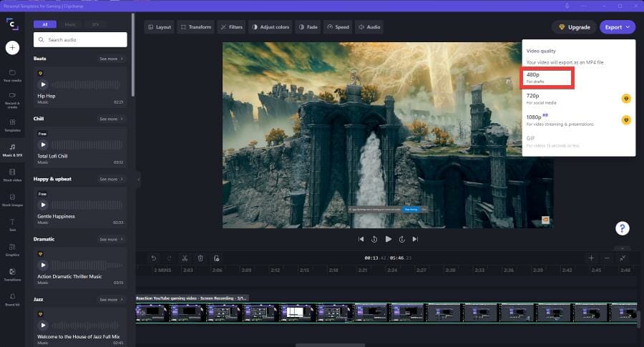Undo the last timeline action
The width and height of the screenshot is (644, 347).
pos(154,258)
